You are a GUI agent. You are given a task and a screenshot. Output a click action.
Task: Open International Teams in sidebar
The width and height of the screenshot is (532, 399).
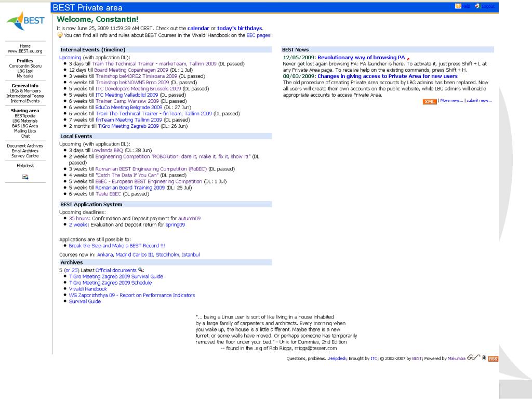[25, 96]
